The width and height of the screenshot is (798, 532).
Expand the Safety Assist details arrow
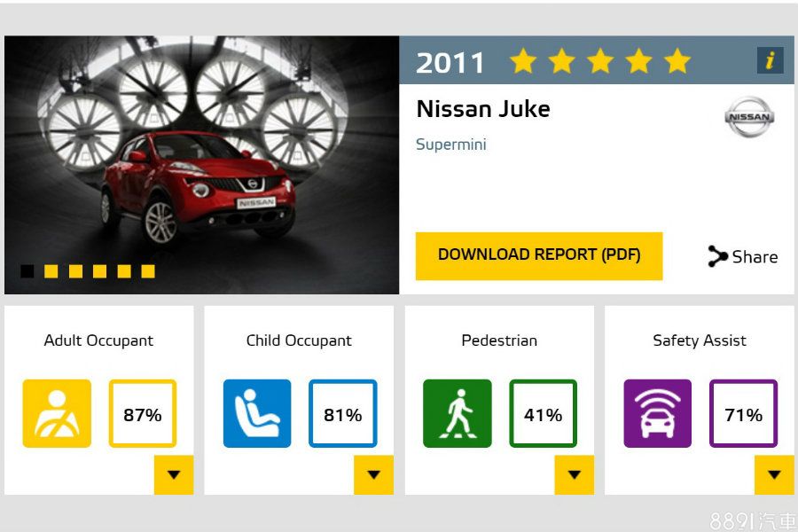[x=774, y=474]
